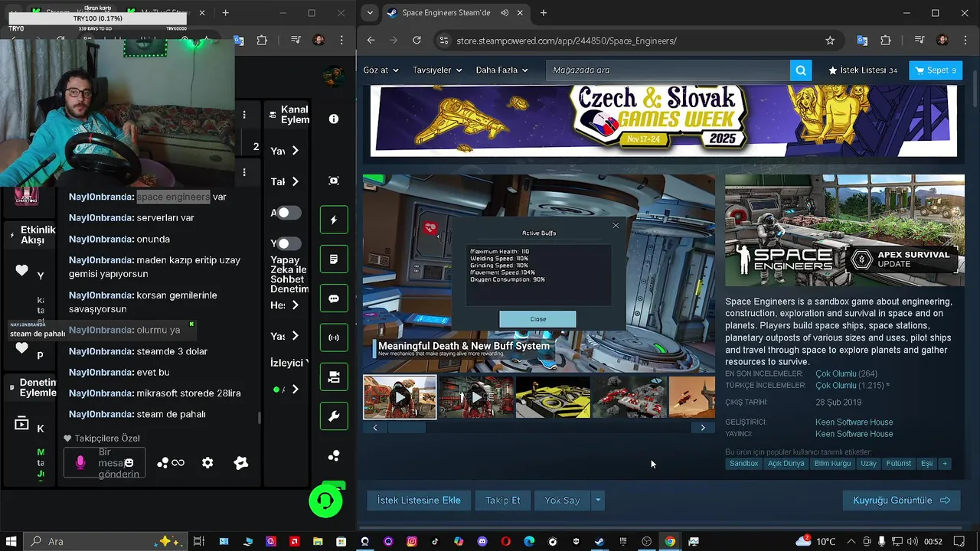Expand the Yok Say dropdown arrow

(598, 500)
